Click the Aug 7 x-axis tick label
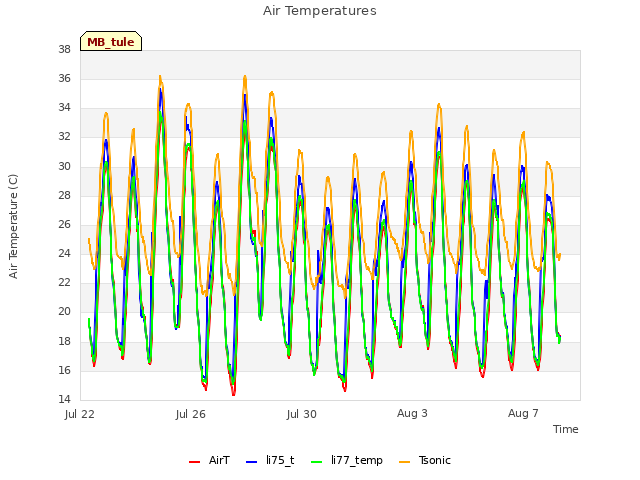This screenshot has height=480, width=640. (523, 413)
